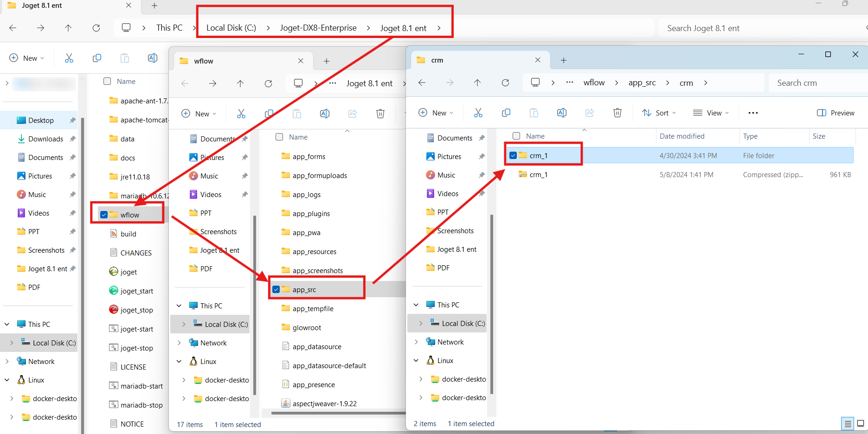Click the Delete trash icon in crm window

point(617,113)
